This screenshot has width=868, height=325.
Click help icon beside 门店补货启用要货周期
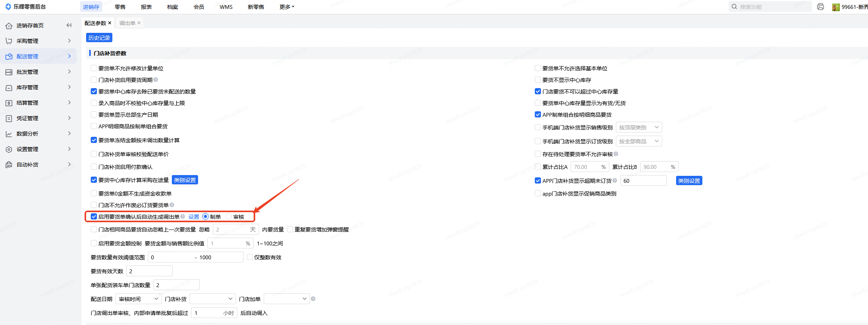(x=156, y=80)
